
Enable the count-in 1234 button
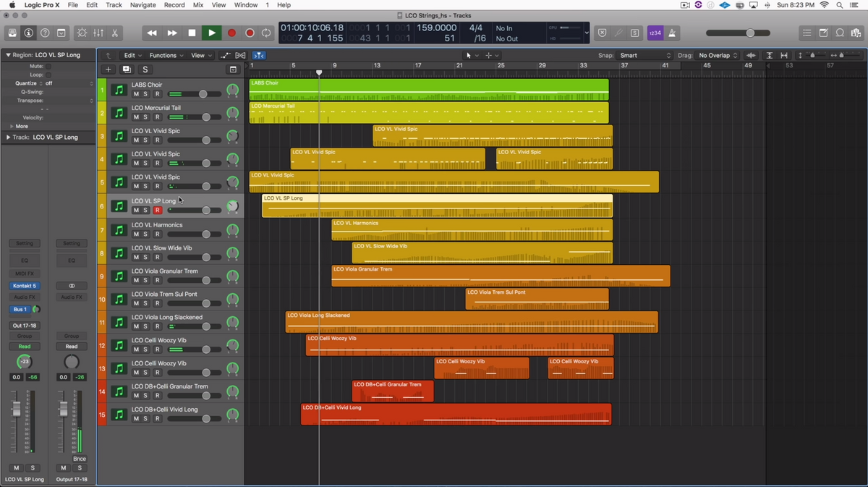(654, 33)
